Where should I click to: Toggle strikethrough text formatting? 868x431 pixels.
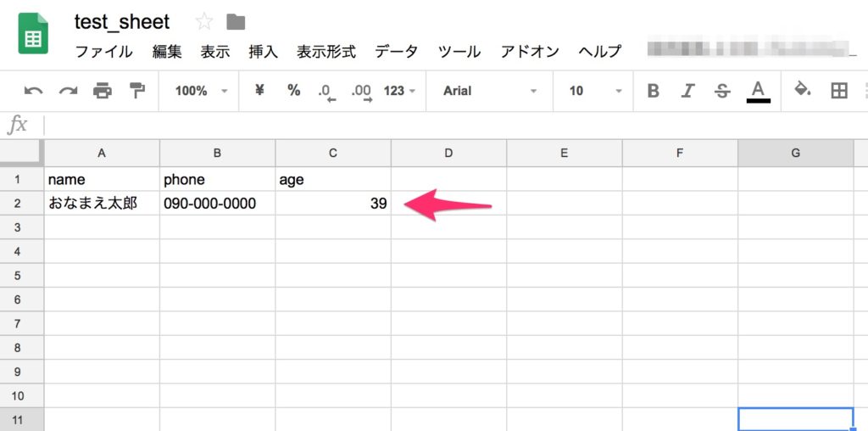pos(722,91)
